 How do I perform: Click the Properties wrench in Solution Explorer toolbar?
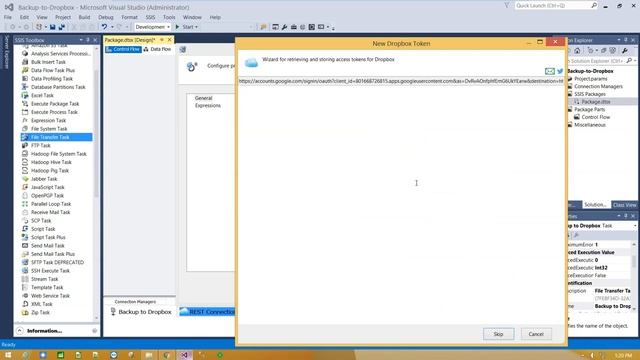coord(624,51)
